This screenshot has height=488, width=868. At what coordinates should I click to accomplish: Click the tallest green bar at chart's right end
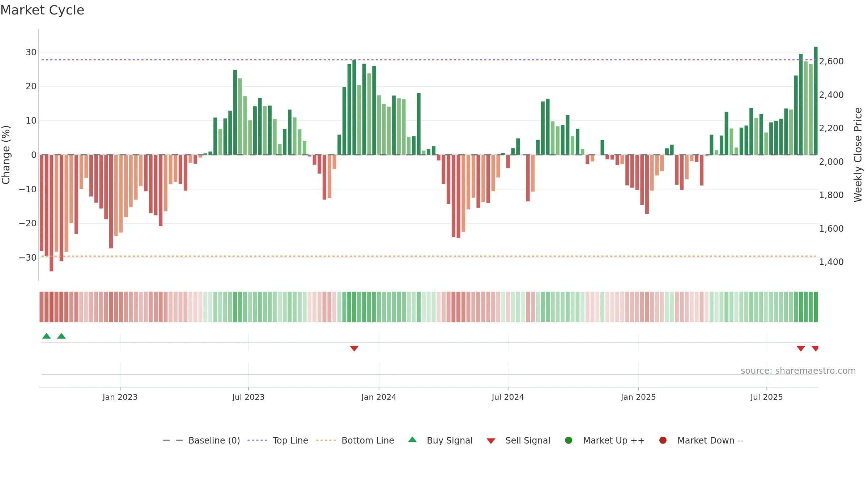(816, 101)
